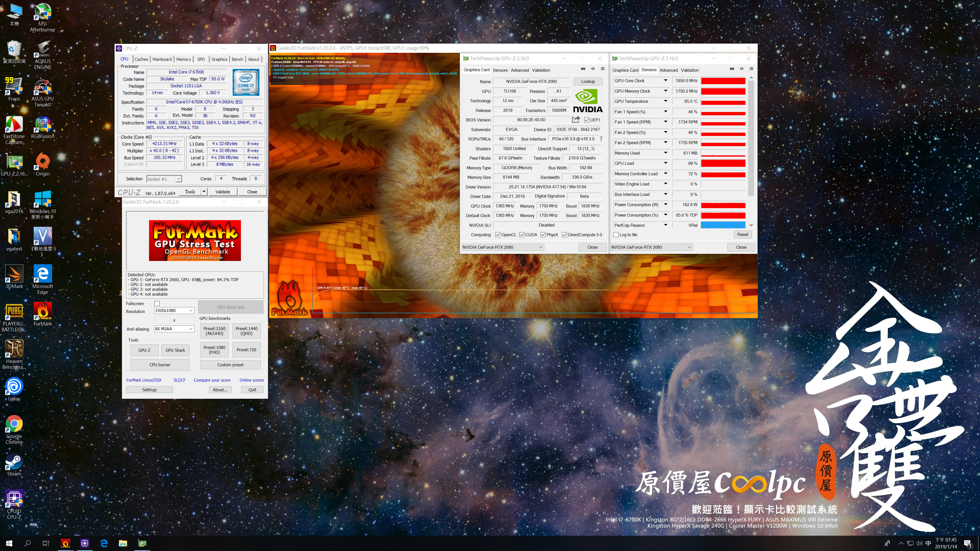Image resolution: width=980 pixels, height=551 pixels.
Task: Launch Google Chrome desktop icon
Action: (x=14, y=430)
